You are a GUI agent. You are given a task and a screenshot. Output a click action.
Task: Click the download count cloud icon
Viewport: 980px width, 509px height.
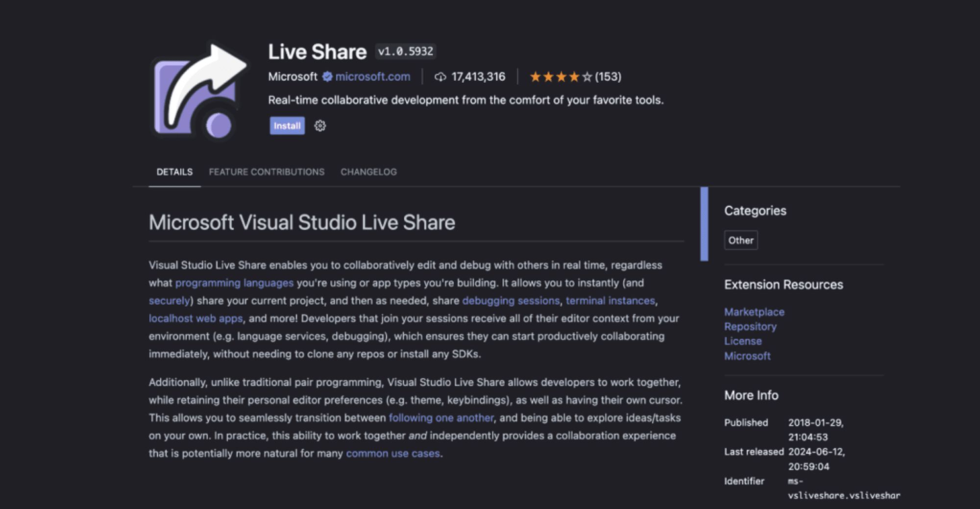point(440,77)
